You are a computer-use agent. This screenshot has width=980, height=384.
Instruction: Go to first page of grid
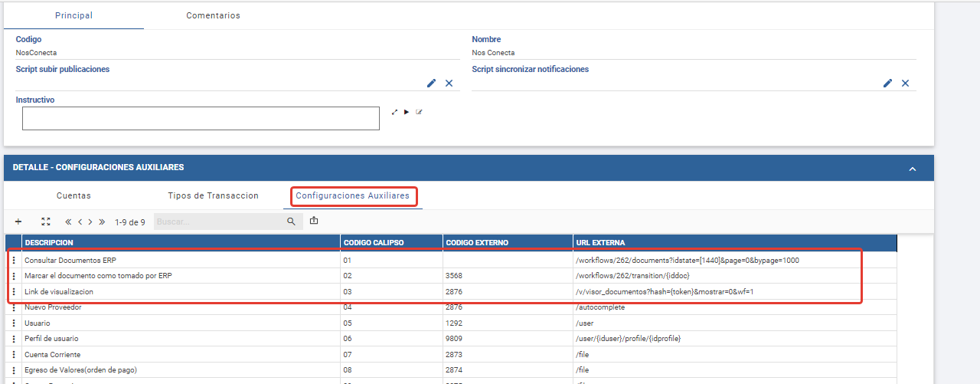point(68,222)
